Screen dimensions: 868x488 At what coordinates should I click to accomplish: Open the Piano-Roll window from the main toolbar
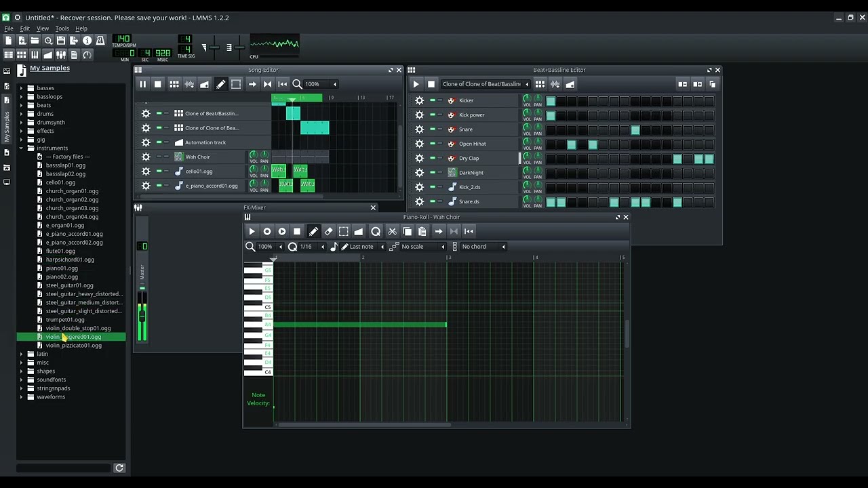(35, 55)
